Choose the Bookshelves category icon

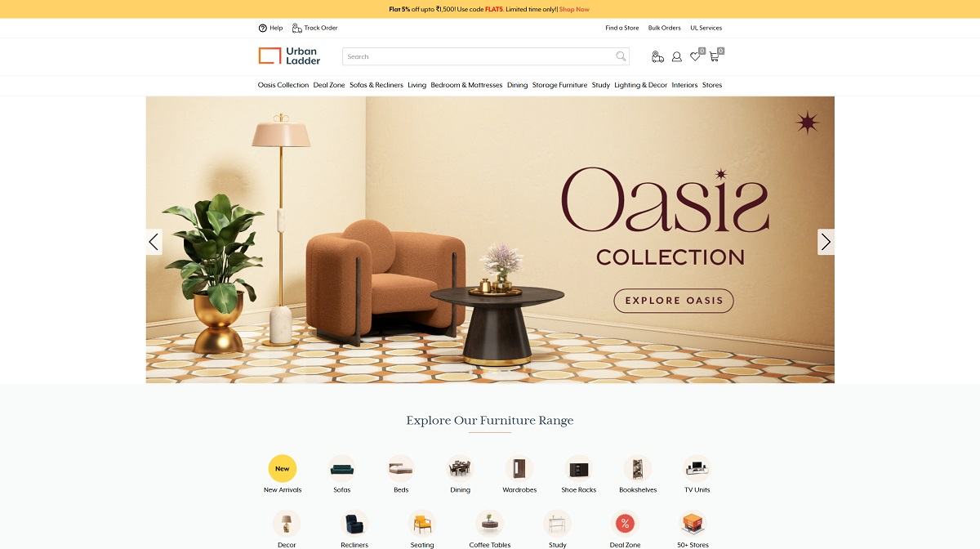638,469
